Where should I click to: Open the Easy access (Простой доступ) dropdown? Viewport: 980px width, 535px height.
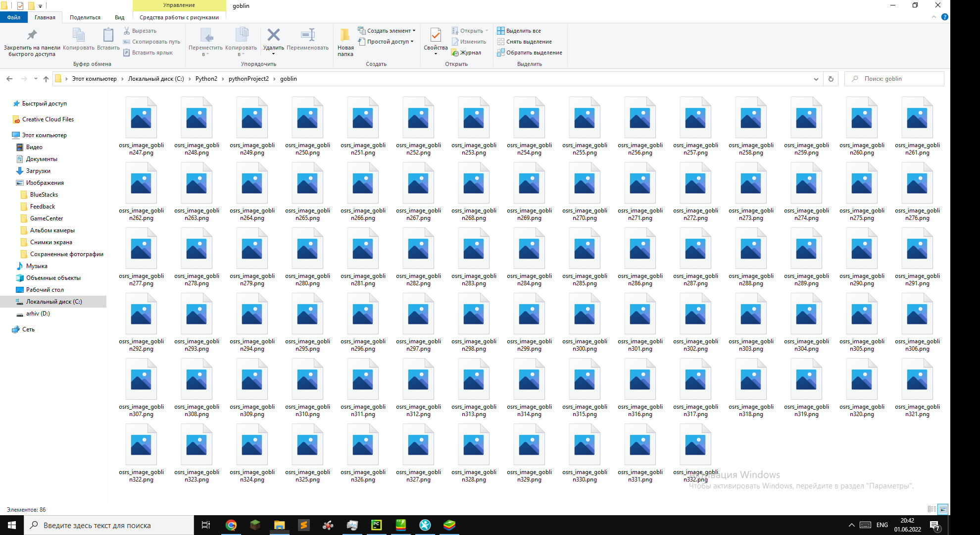pos(390,42)
